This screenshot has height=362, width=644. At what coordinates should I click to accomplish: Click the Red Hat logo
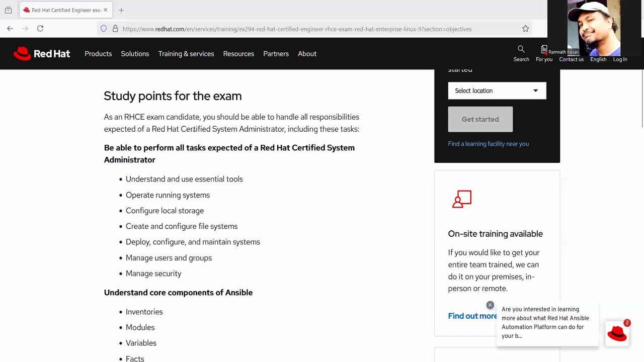click(42, 54)
